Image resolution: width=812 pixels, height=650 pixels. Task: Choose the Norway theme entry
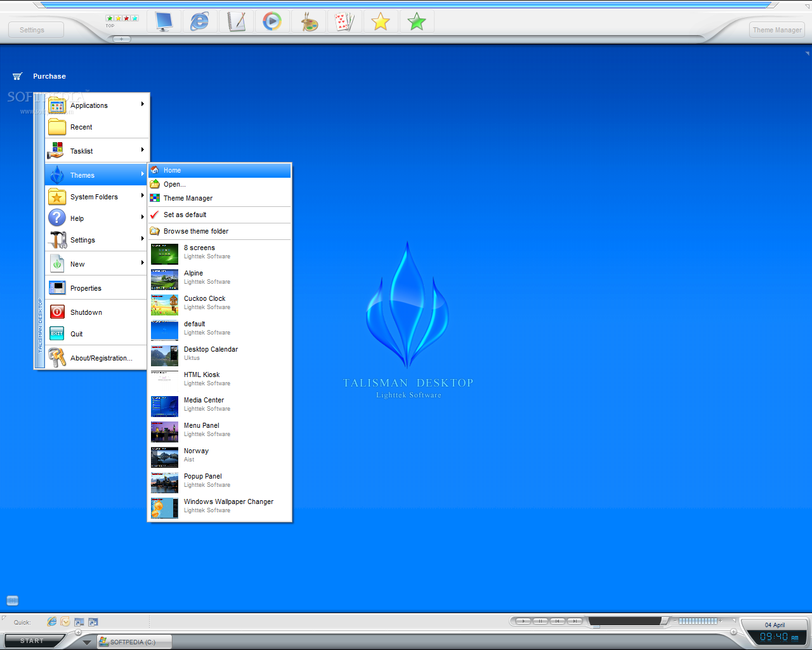219,457
